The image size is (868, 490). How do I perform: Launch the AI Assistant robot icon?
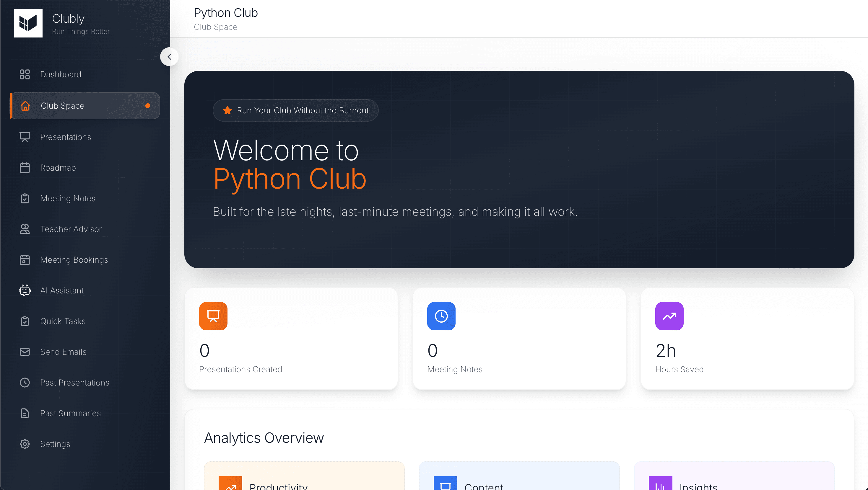pos(25,290)
